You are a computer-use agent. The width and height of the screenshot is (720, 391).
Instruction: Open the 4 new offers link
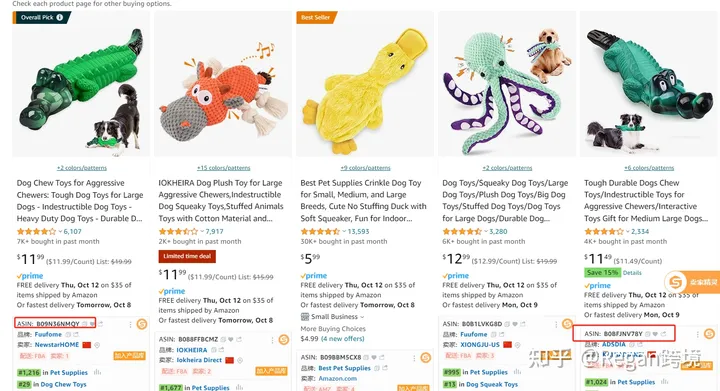342,339
